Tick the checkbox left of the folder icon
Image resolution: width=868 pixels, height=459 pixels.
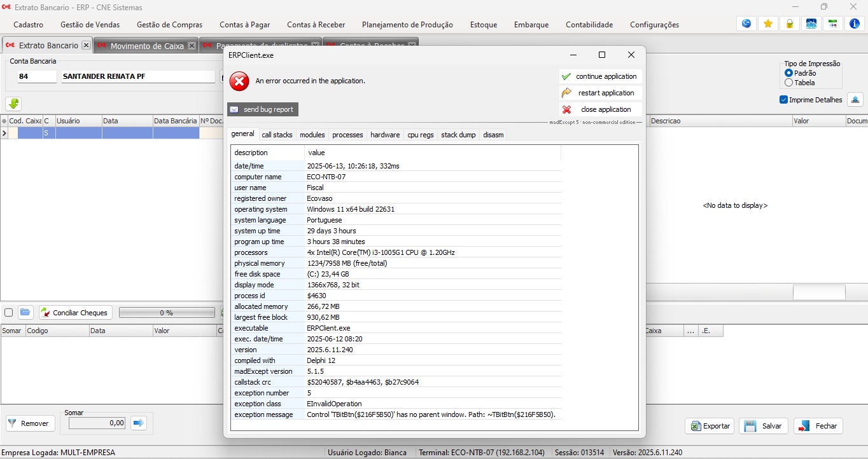pos(9,313)
